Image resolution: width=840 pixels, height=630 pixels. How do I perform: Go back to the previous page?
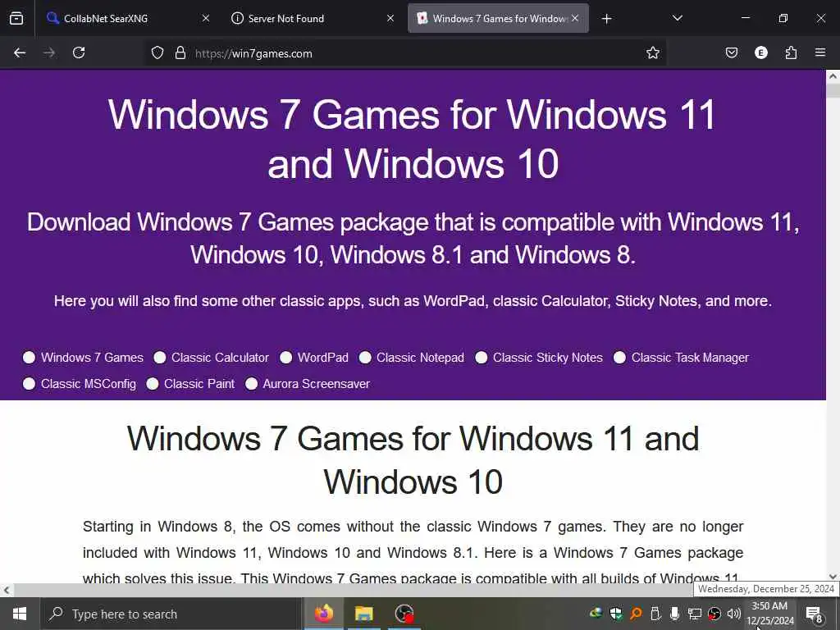point(20,53)
